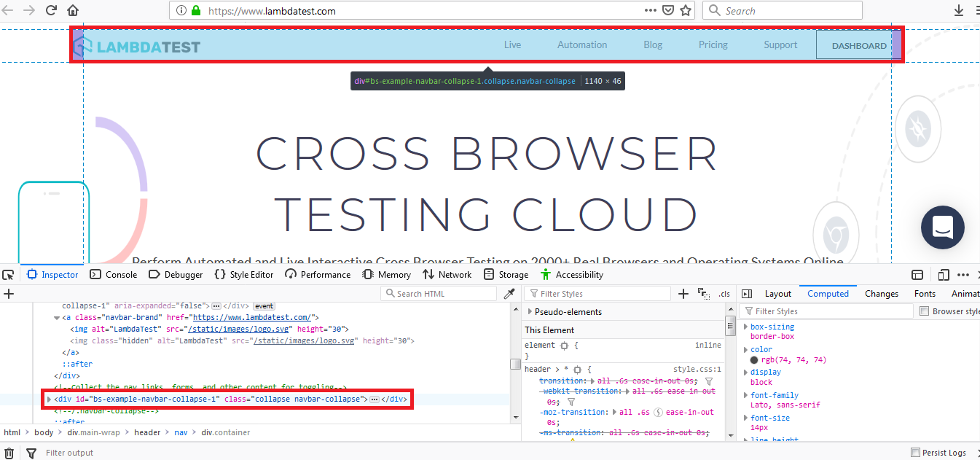The width and height of the screenshot is (980, 460).
Task: Click the Downloads icon in browser toolbar
Action: [960, 10]
